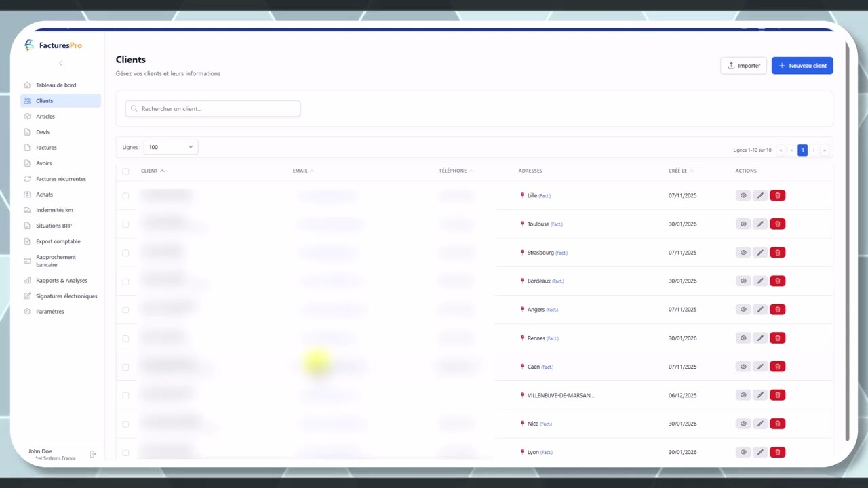Viewport: 868px width, 488px height.
Task: Edit the Angers client pencil icon
Action: (x=760, y=309)
